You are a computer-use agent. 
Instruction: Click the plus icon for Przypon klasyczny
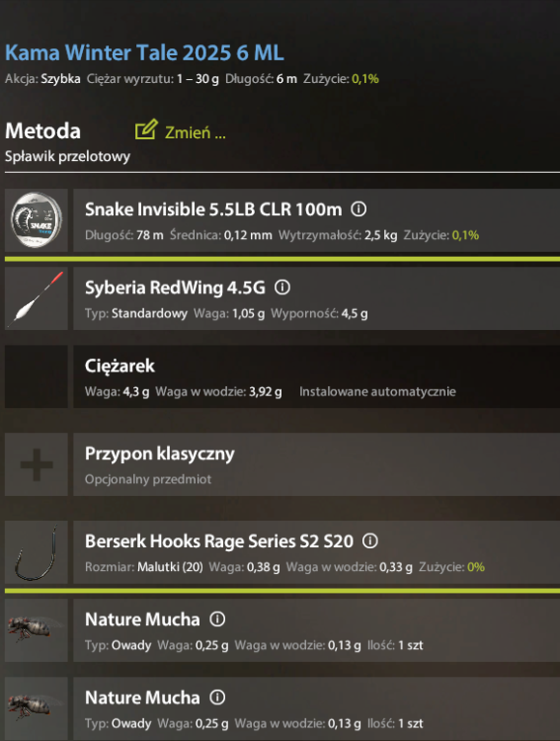tap(37, 464)
